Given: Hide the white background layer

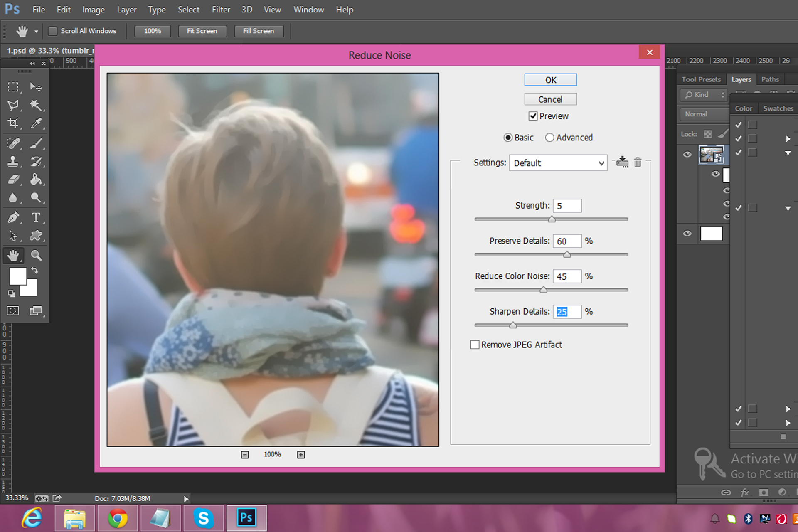Looking at the screenshot, I should 687,233.
